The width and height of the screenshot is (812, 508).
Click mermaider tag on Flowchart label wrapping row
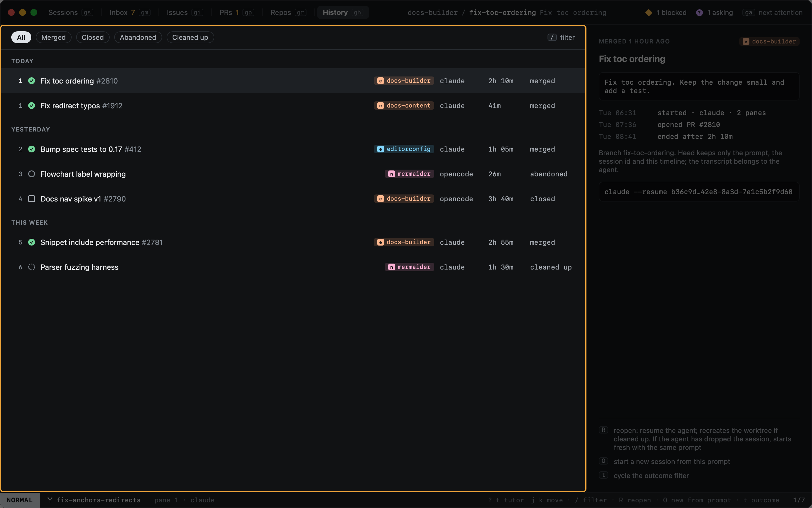click(409, 174)
